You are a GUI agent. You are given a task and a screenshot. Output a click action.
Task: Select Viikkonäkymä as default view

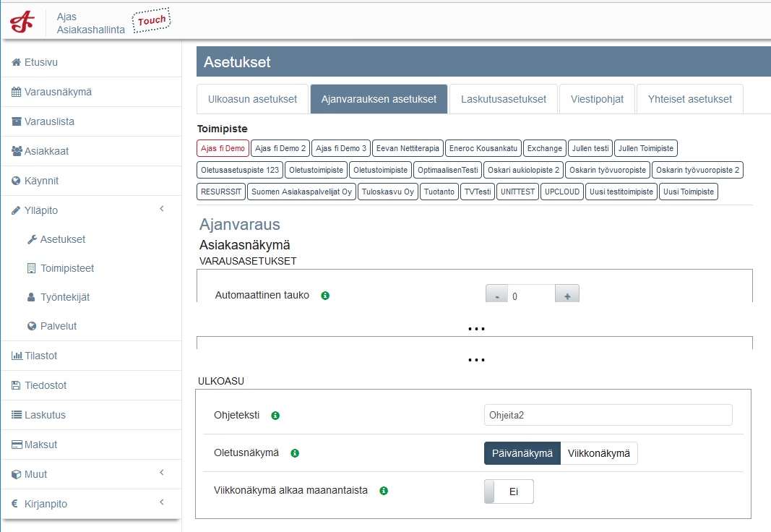click(599, 453)
